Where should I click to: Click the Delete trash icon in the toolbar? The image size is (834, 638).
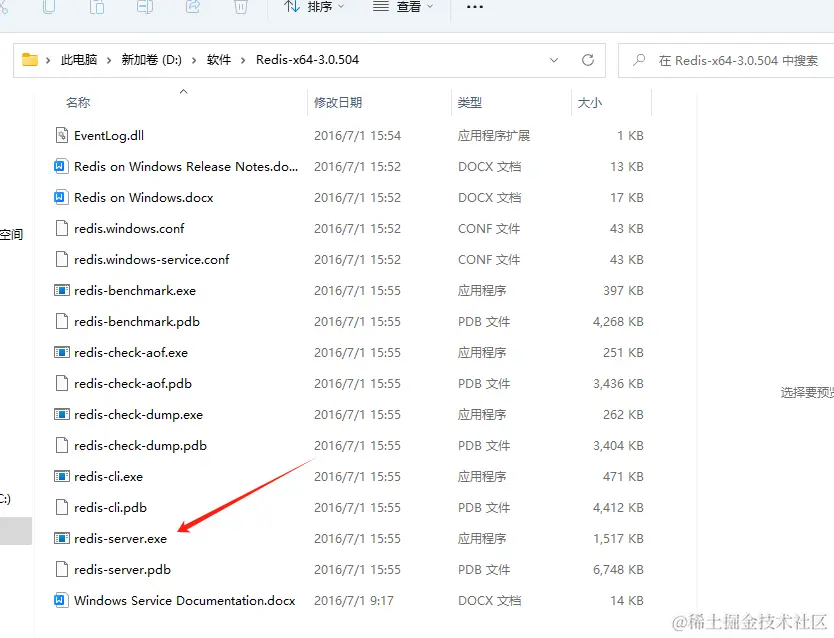(241, 6)
